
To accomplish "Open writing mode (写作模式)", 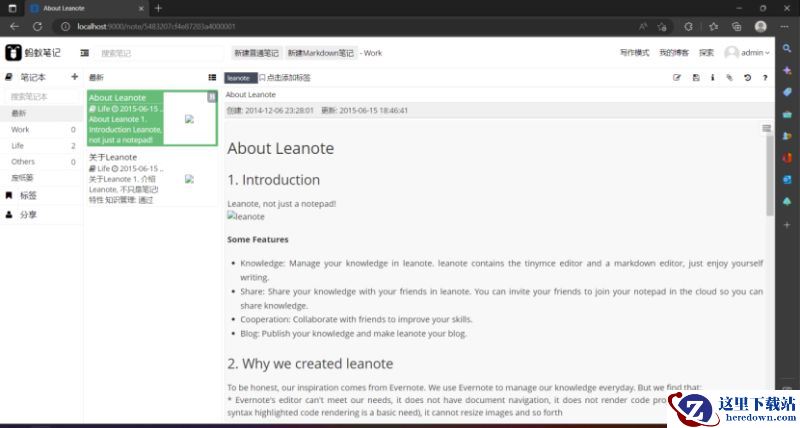I will [x=634, y=53].
